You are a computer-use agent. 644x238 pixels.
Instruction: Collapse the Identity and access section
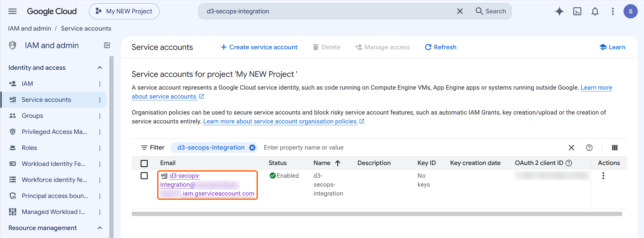tap(100, 68)
